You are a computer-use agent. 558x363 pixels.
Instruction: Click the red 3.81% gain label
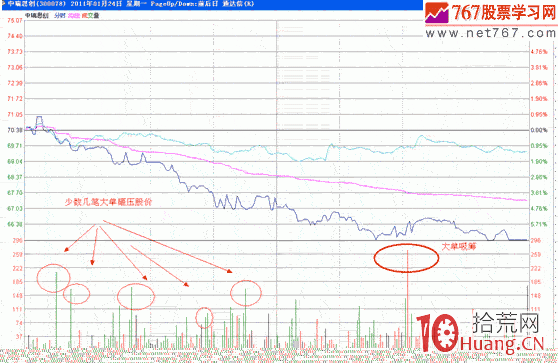click(539, 67)
